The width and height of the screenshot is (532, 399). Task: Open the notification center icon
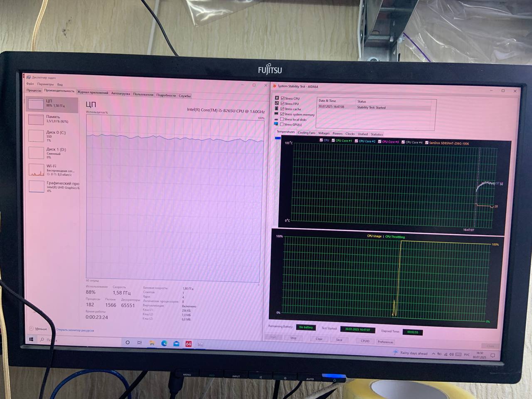click(x=493, y=355)
